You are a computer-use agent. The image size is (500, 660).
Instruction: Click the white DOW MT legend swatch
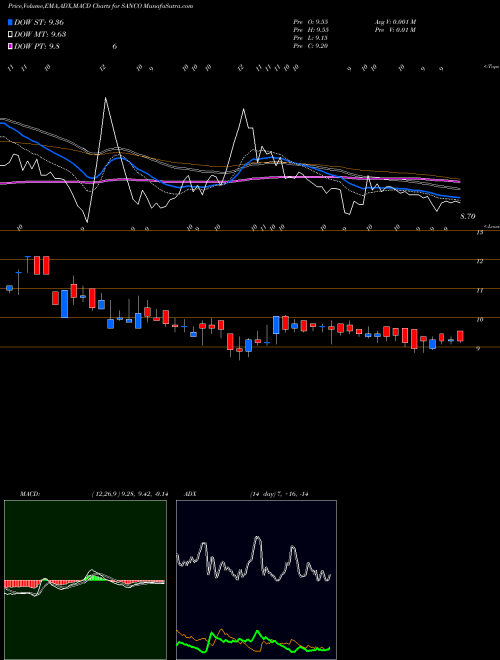coord(10,34)
